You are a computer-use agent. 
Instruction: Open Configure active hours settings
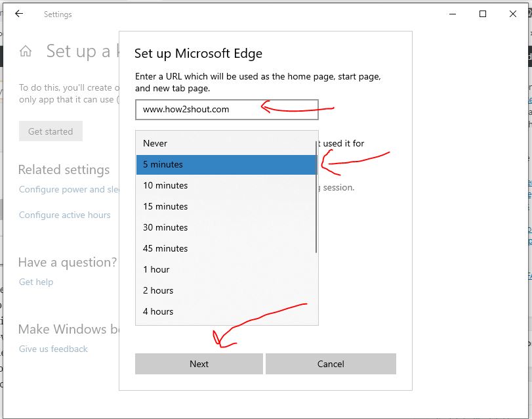tap(66, 215)
